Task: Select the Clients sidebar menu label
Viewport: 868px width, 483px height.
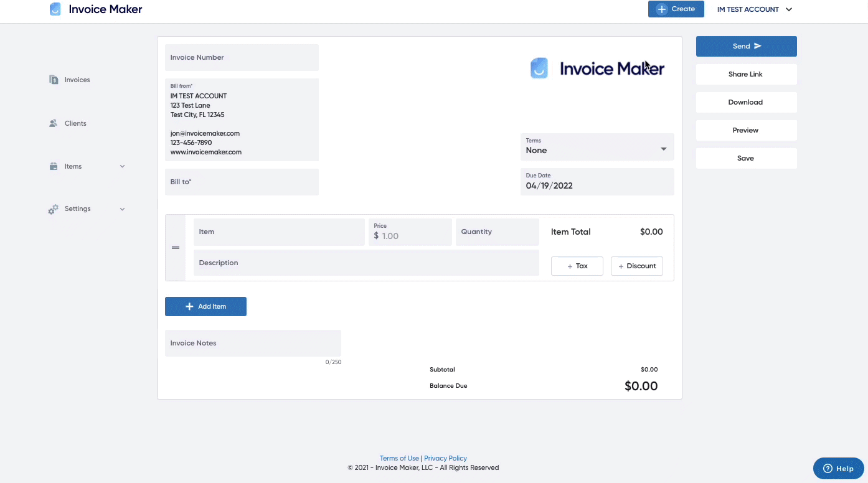Action: [75, 123]
